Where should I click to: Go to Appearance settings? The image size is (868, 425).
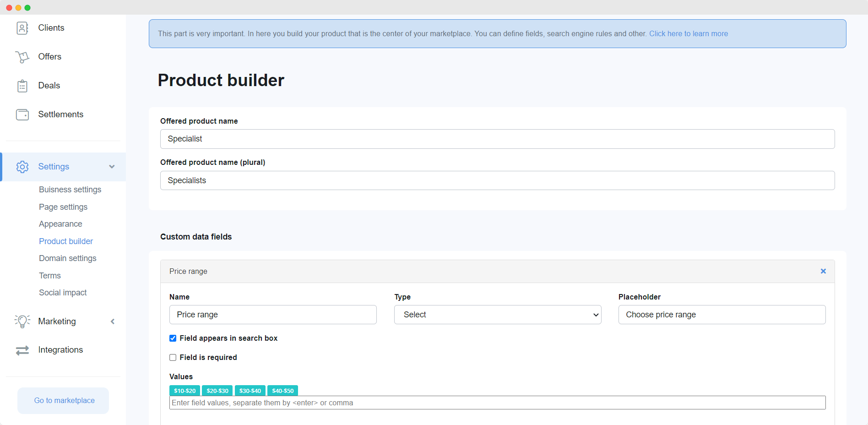60,224
